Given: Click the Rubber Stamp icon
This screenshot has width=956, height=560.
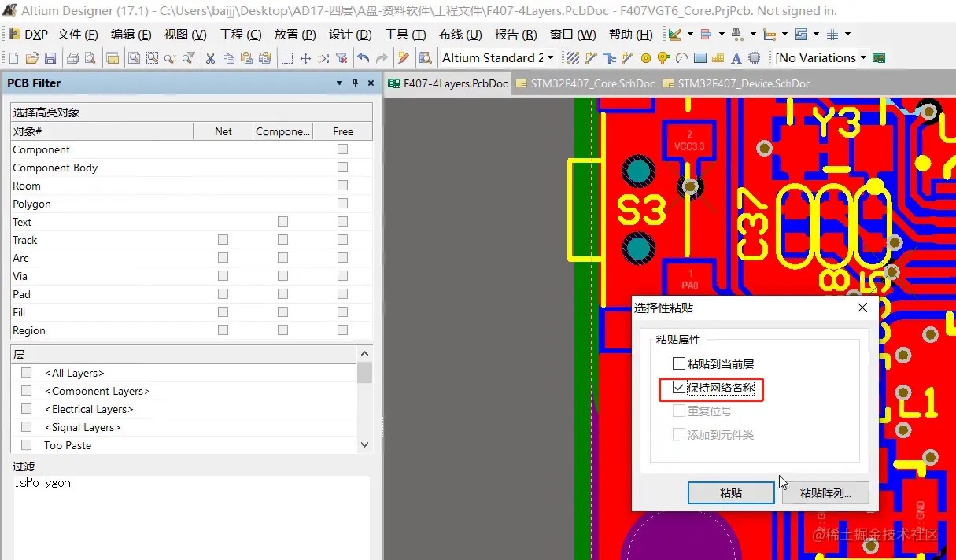Looking at the screenshot, I should (x=265, y=58).
